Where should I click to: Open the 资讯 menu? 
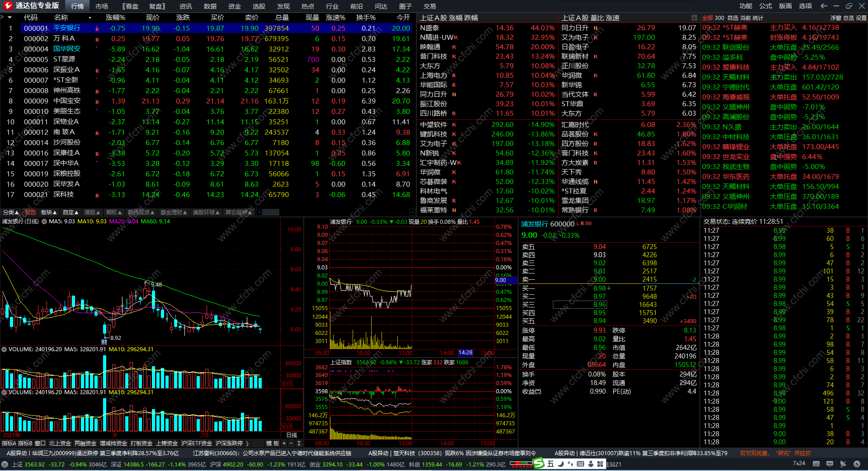(x=186, y=6)
